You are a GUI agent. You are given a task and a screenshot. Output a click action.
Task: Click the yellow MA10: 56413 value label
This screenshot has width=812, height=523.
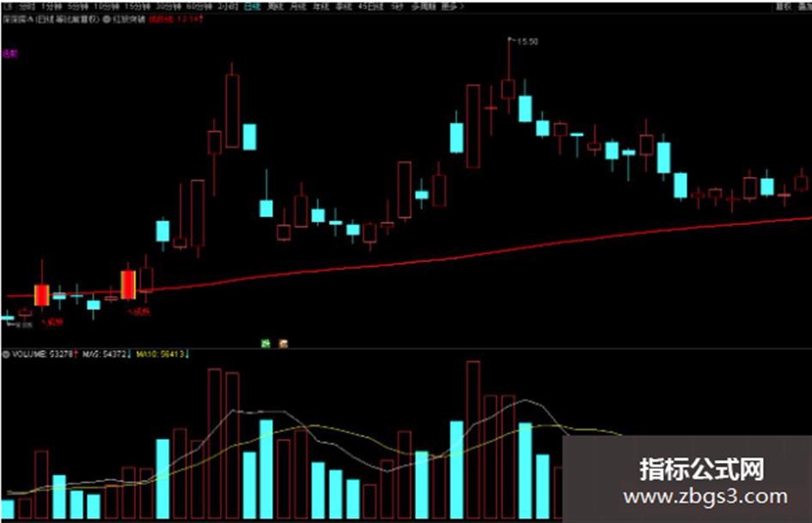pyautogui.click(x=162, y=354)
